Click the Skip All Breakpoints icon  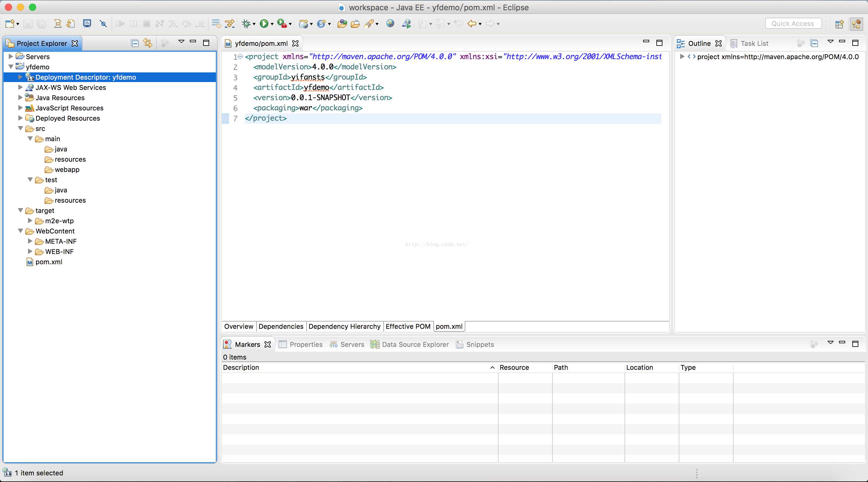[x=103, y=24]
